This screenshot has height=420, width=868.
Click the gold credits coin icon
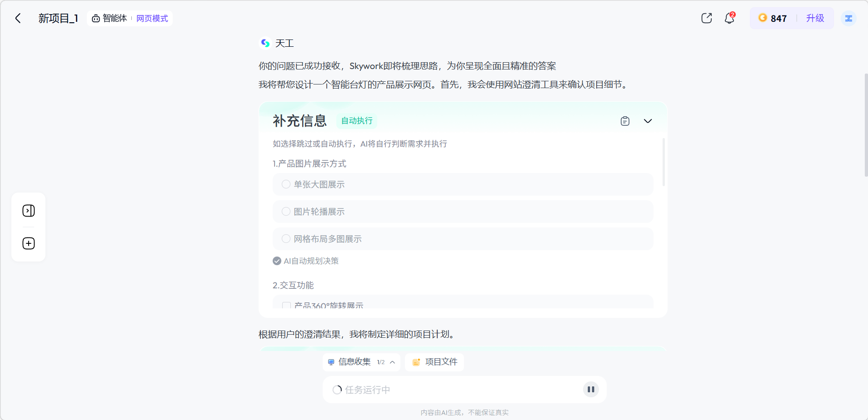click(x=763, y=18)
